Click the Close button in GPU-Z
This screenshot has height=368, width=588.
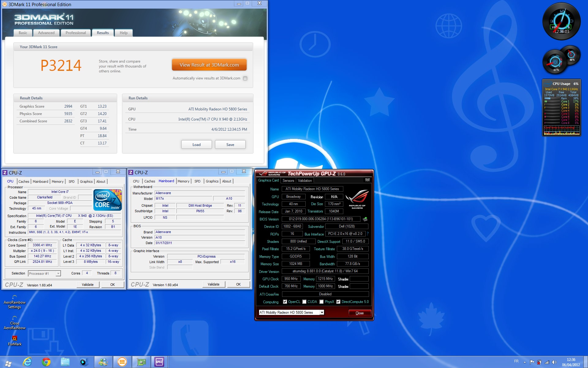(360, 313)
